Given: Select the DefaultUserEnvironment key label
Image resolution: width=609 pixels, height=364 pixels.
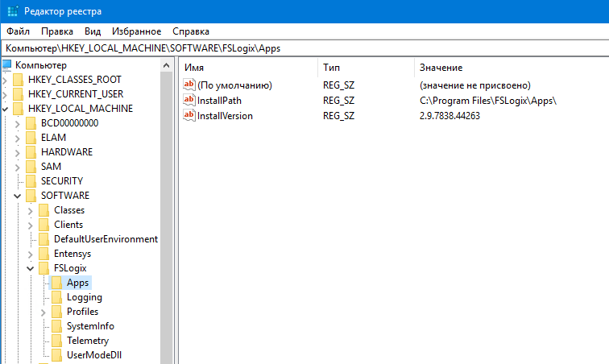Looking at the screenshot, I should pos(106,239).
